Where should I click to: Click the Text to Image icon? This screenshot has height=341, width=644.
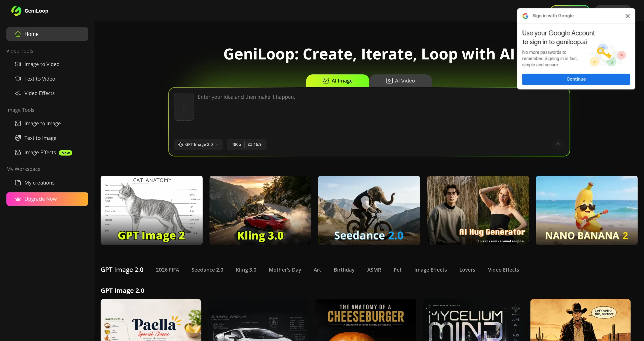[x=18, y=138]
